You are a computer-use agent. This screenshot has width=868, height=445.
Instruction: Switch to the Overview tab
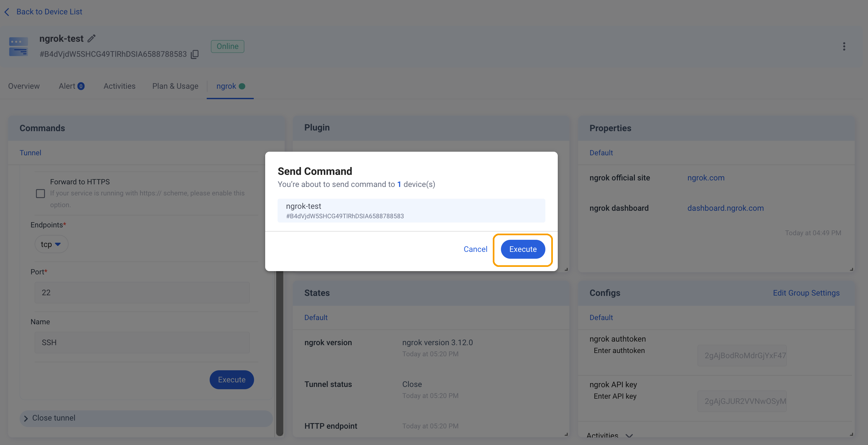pos(24,86)
